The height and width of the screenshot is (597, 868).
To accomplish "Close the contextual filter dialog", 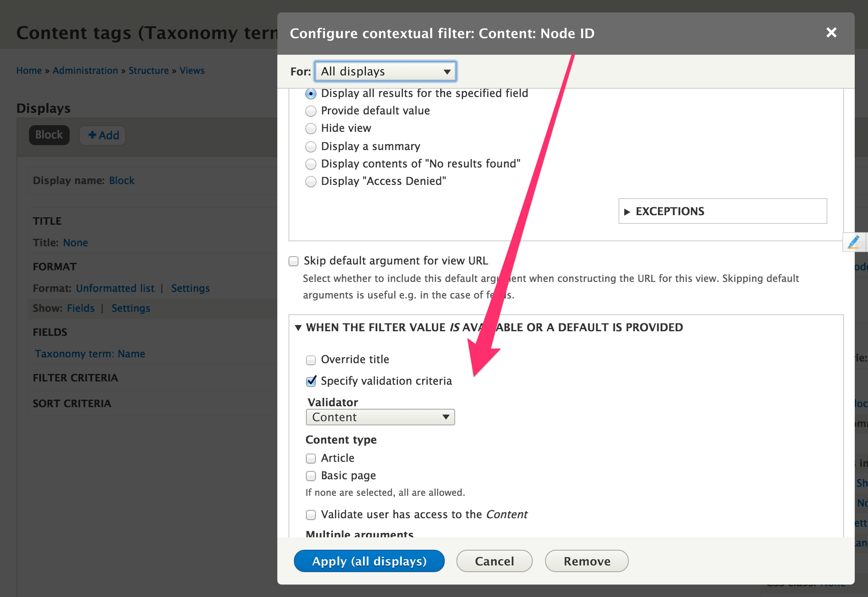I will coord(831,33).
